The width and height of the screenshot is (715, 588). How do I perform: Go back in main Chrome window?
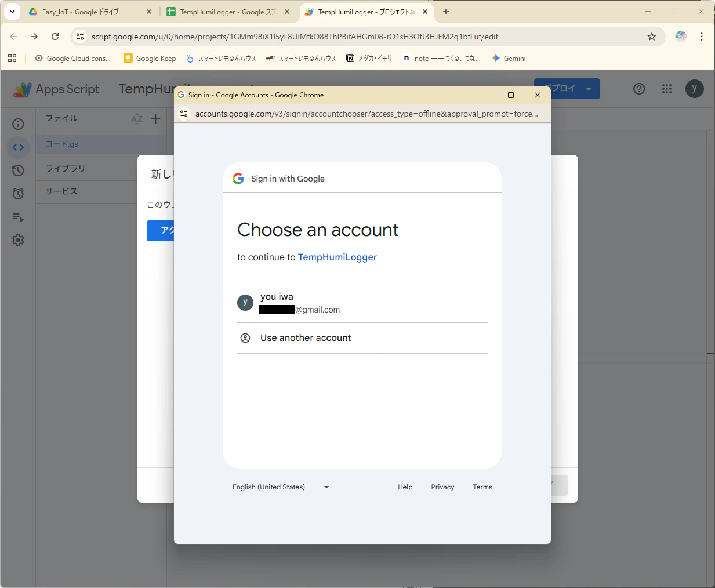pos(13,37)
